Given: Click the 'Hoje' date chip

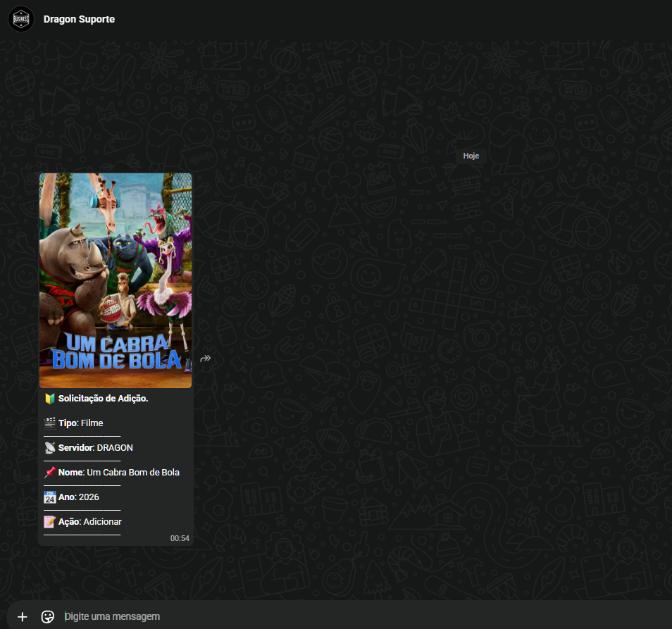Looking at the screenshot, I should tap(471, 156).
